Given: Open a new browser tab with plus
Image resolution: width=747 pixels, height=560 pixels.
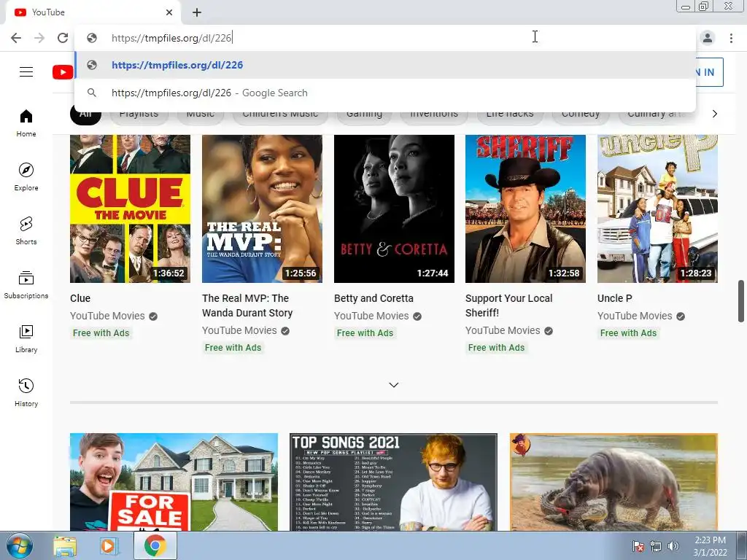Looking at the screenshot, I should coord(197,12).
